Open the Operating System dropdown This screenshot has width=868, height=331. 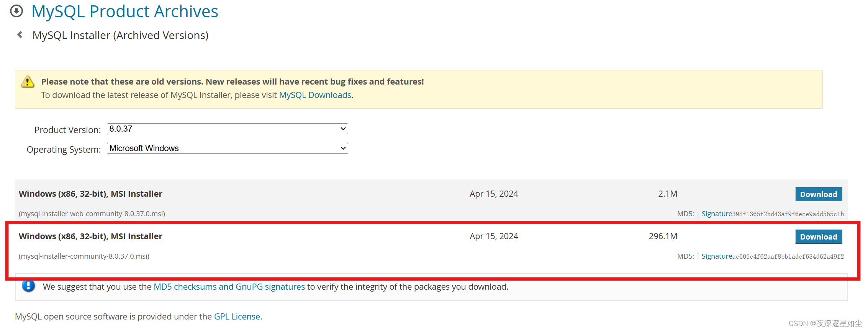[227, 148]
